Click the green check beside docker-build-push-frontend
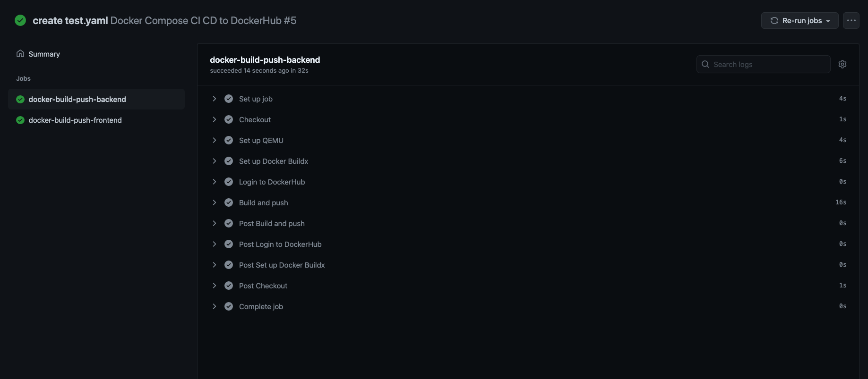The height and width of the screenshot is (379, 868). click(20, 120)
